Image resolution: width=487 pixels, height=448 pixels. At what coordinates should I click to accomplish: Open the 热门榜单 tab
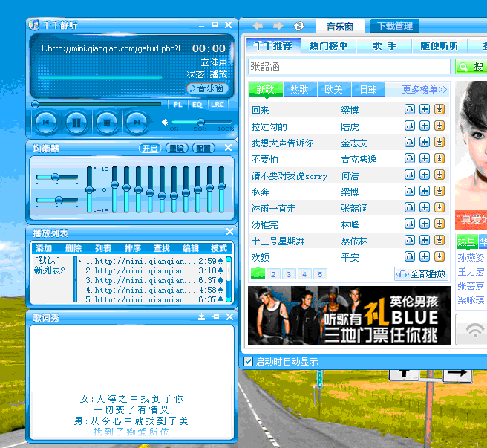pyautogui.click(x=328, y=46)
